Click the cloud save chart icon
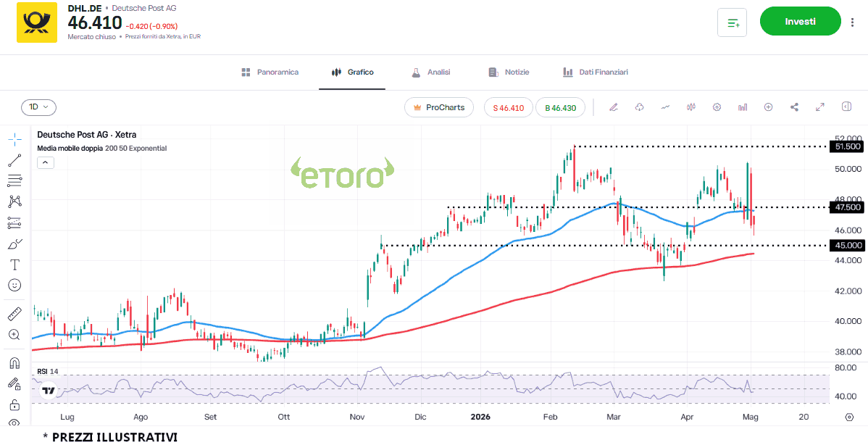This screenshot has height=445, width=868. click(x=639, y=107)
